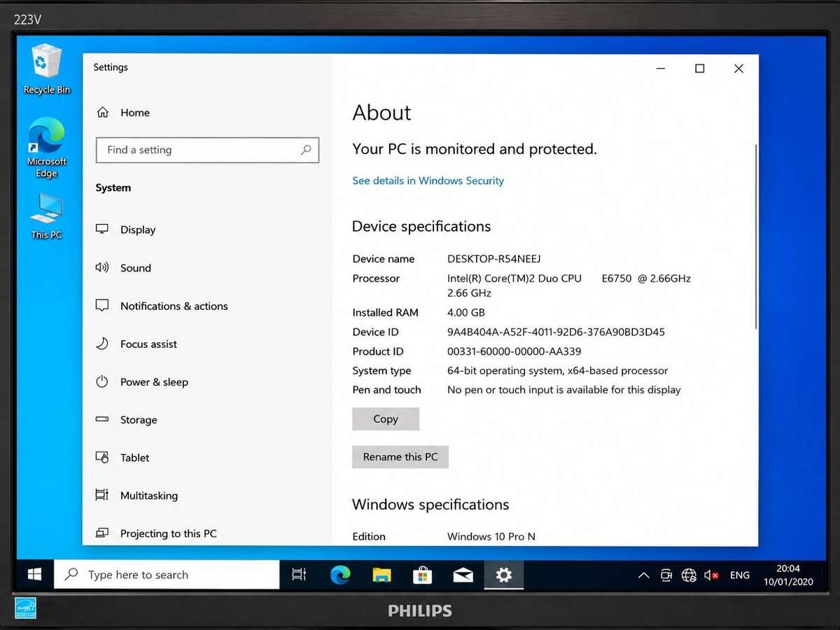Click the Meet Now tray icon
Viewport: 840px width, 630px height.
point(666,575)
